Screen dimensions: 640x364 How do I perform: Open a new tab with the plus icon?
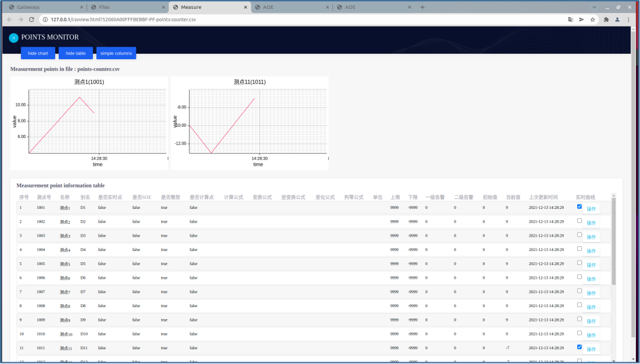(423, 7)
